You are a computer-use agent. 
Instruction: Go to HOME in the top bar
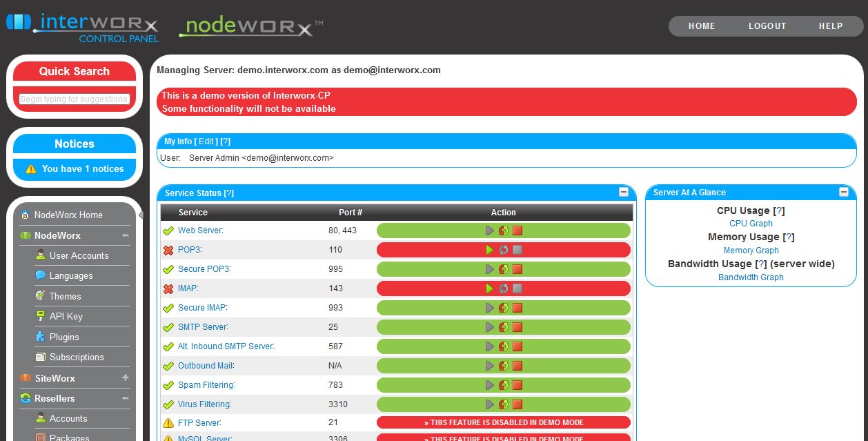point(702,26)
